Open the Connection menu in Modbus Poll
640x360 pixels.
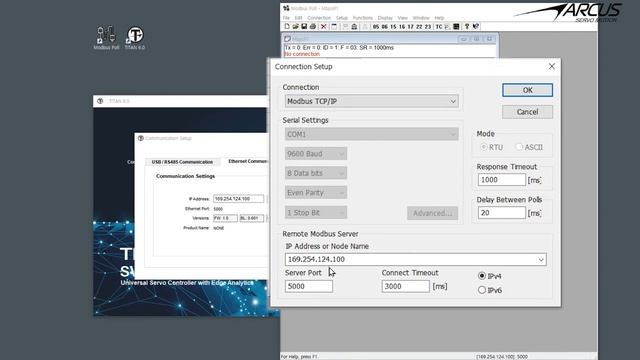point(319,18)
